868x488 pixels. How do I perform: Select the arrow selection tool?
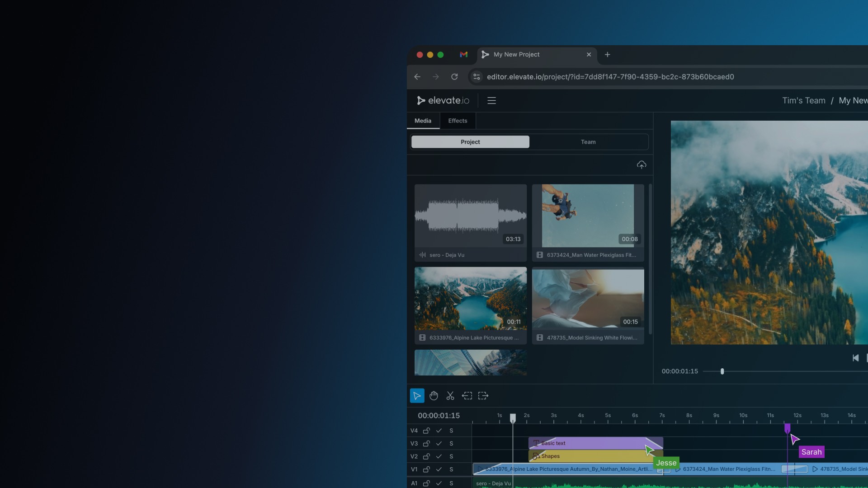pos(417,396)
